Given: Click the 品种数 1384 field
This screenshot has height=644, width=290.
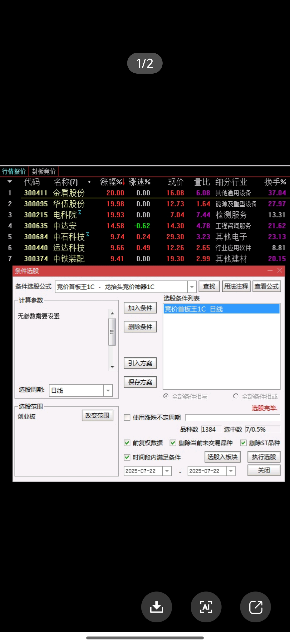Looking at the screenshot, I should [x=211, y=430].
